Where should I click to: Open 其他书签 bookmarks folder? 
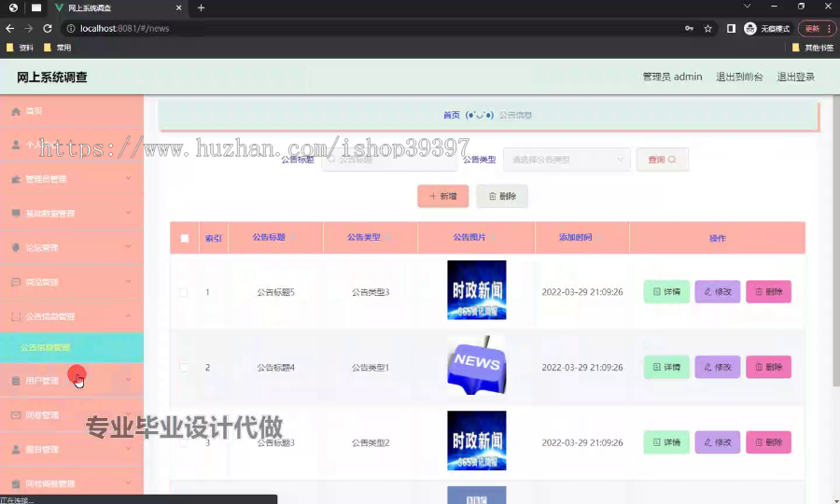(x=813, y=48)
